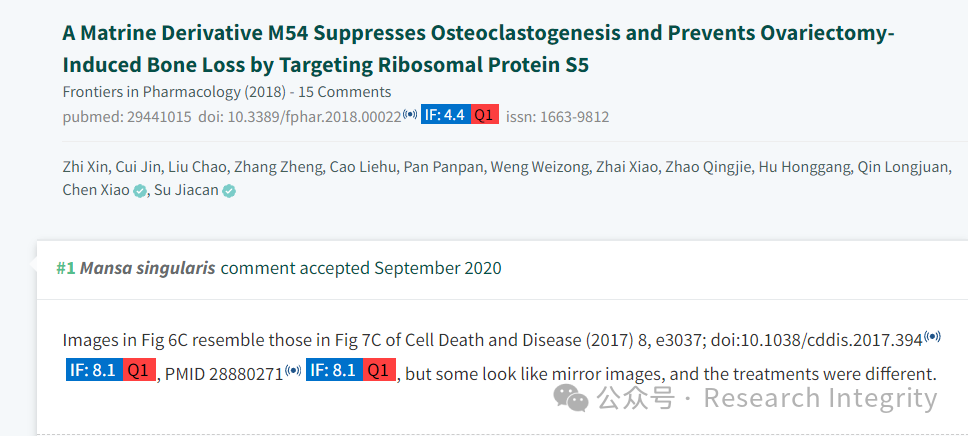Click the Q1 badge before PMID 28880271

139,370
